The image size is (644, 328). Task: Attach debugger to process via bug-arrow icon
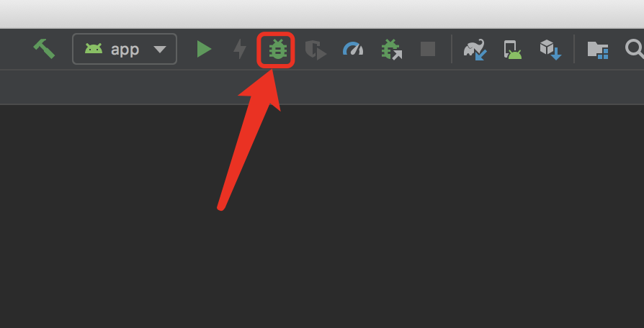391,49
